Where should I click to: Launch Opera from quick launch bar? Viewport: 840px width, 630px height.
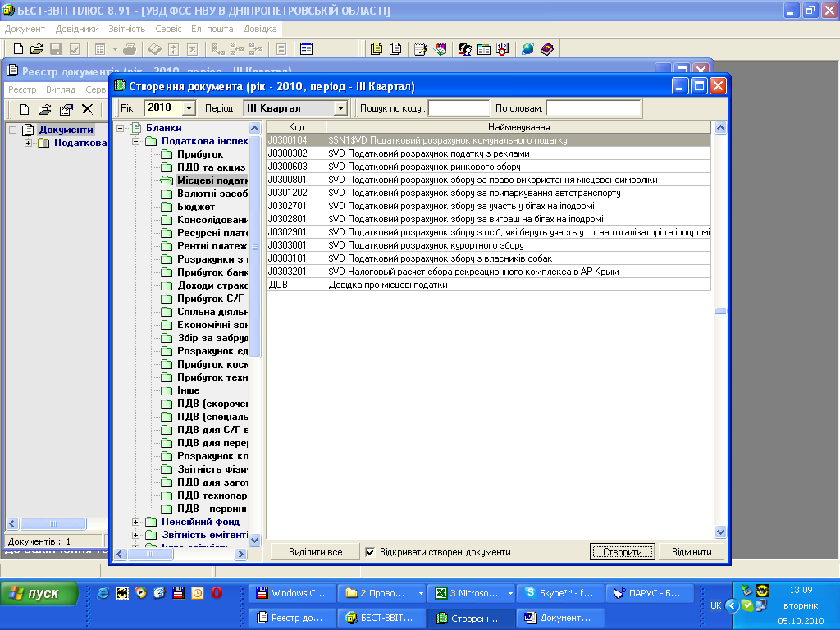217,593
